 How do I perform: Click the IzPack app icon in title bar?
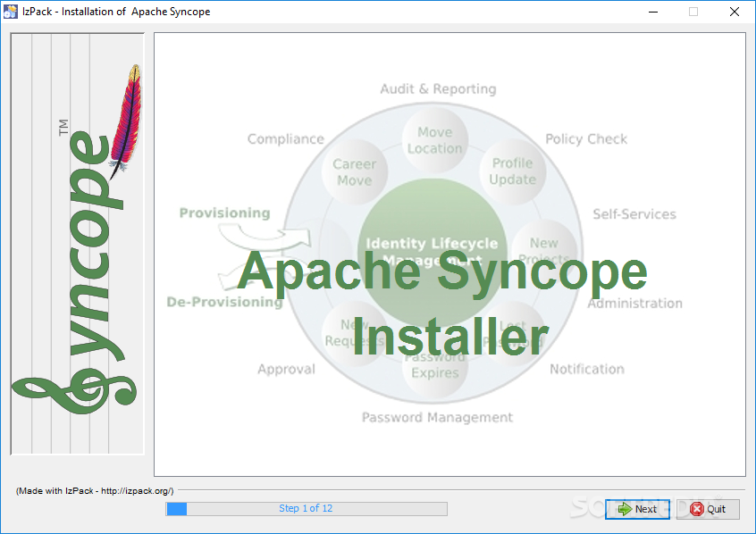pos(10,11)
